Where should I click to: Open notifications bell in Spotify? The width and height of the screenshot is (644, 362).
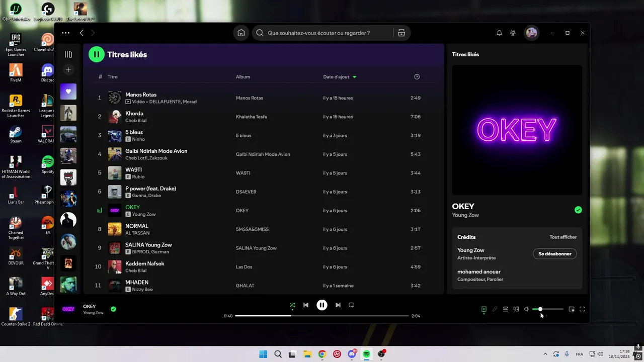pos(499,33)
